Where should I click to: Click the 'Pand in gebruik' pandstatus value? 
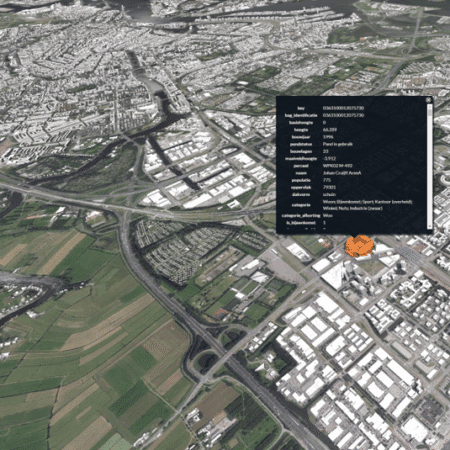tap(337, 144)
